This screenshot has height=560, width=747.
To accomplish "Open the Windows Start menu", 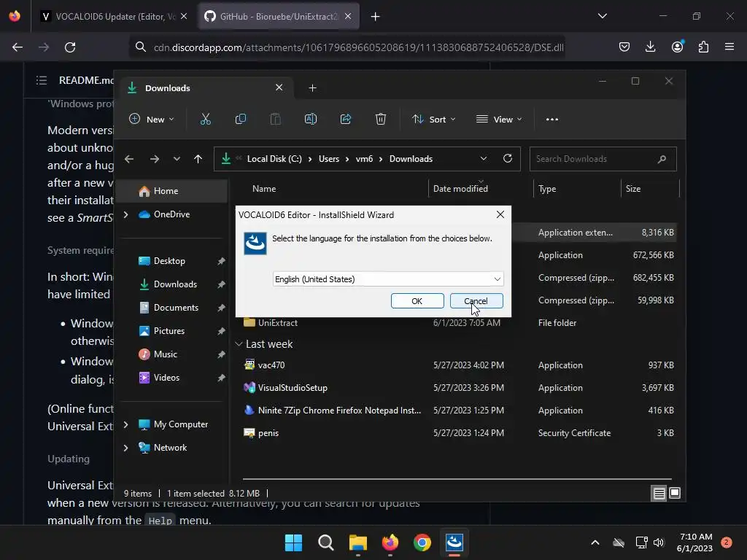I will pyautogui.click(x=293, y=542).
